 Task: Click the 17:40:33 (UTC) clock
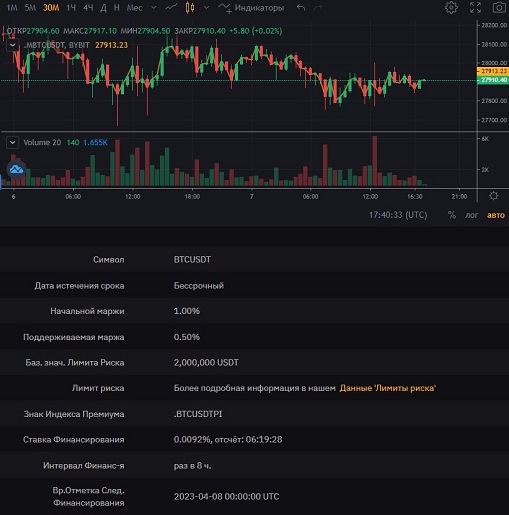pos(398,215)
